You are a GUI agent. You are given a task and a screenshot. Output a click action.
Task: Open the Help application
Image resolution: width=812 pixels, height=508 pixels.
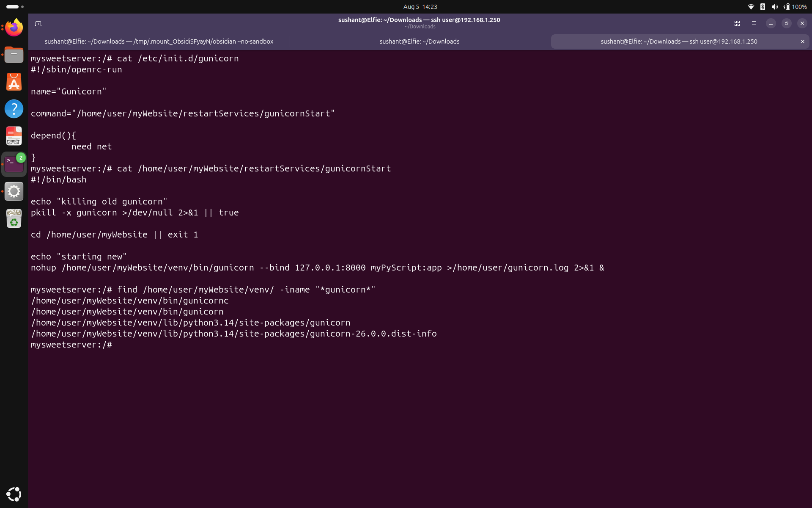point(14,109)
